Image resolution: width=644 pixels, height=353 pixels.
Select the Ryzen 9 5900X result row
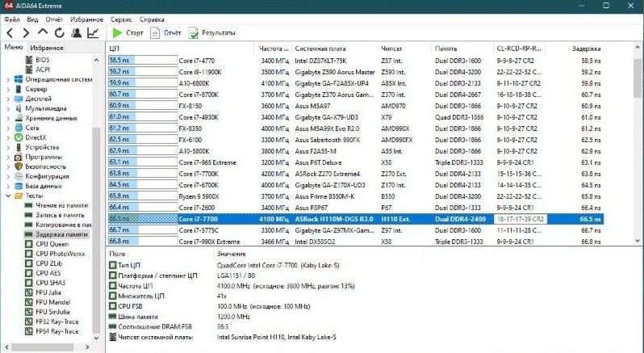(x=355, y=196)
